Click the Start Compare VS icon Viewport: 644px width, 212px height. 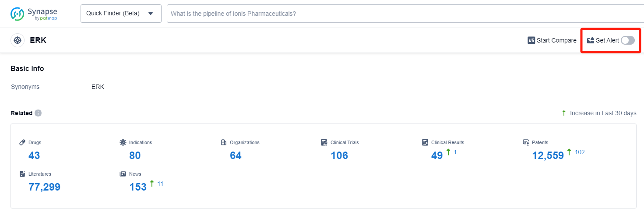tap(531, 40)
